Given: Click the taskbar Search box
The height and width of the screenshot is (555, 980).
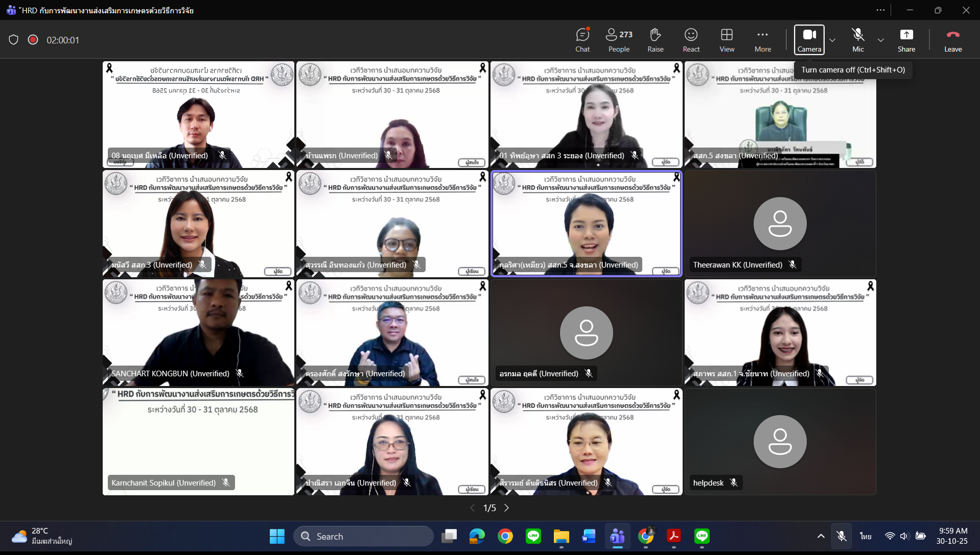Looking at the screenshot, I should tap(364, 536).
